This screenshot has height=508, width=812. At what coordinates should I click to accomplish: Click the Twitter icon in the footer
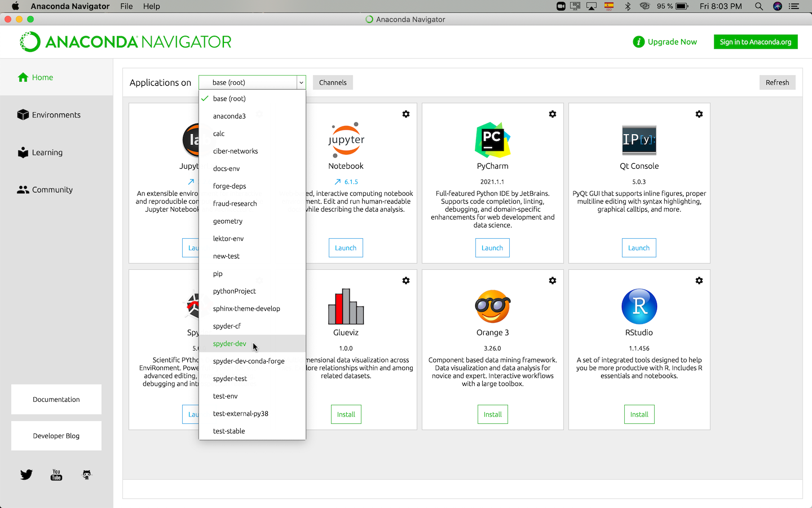point(26,475)
